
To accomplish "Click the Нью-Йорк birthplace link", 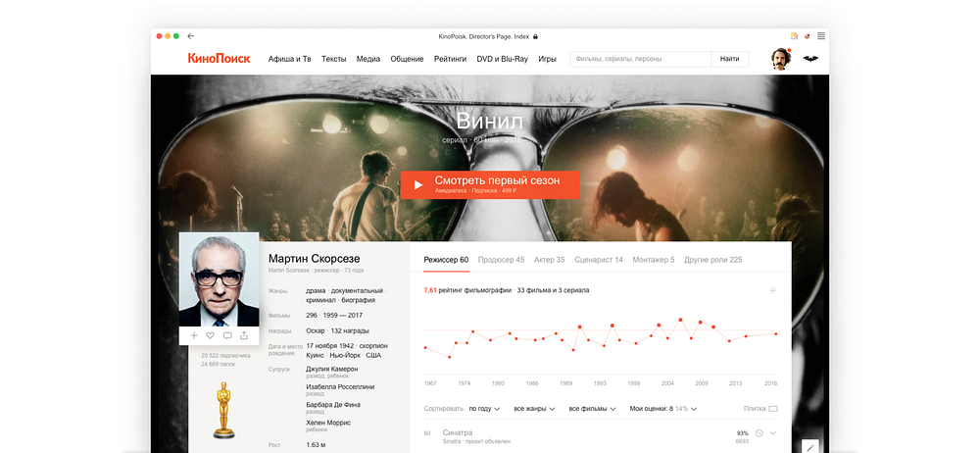I will 344,355.
